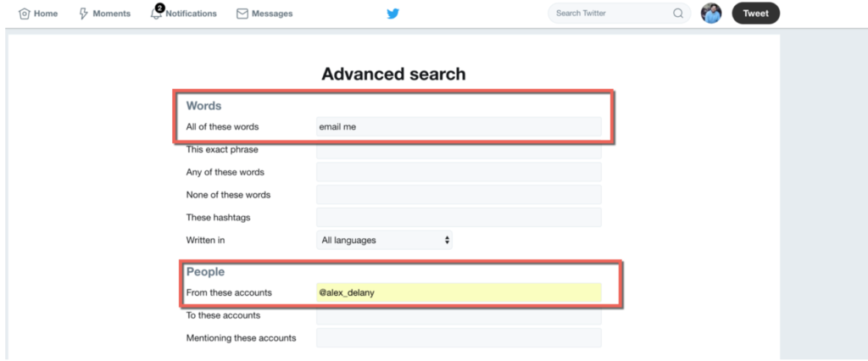Click the search magnifying glass icon

678,14
